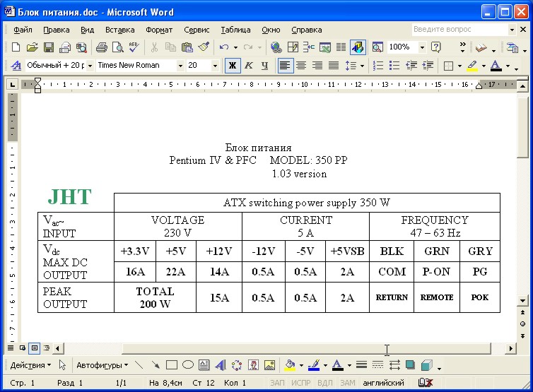This screenshot has height=392, width=533.
Task: Open the Правка menu
Action: tap(57, 30)
